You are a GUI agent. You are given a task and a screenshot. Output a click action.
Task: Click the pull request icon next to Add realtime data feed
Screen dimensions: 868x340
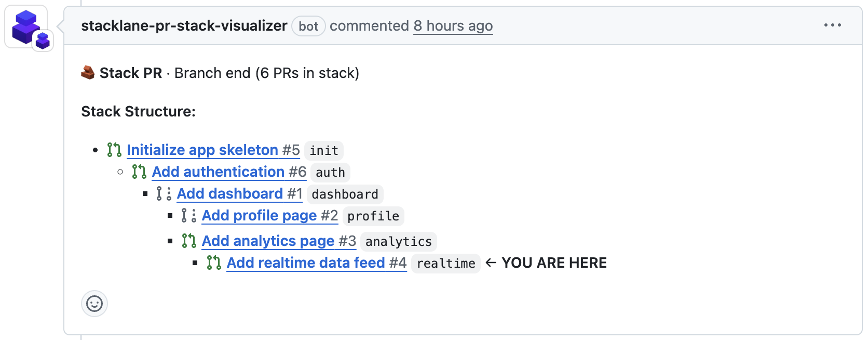coord(212,263)
